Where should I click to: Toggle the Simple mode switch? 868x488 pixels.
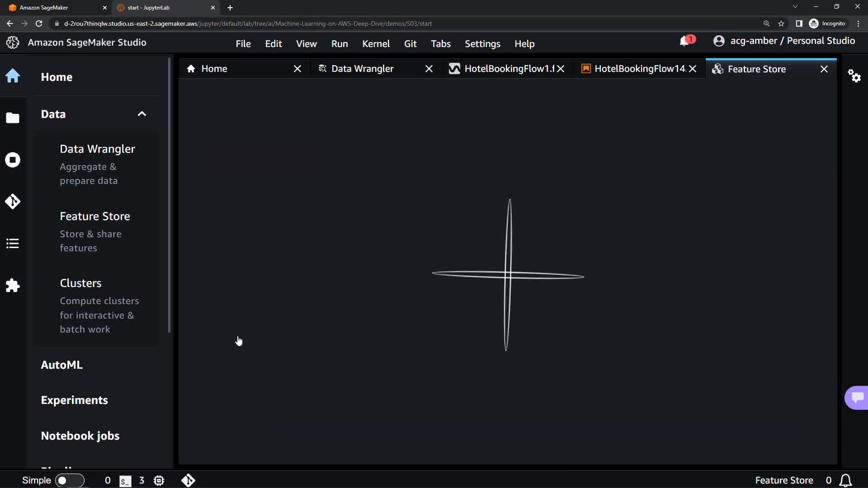point(70,480)
